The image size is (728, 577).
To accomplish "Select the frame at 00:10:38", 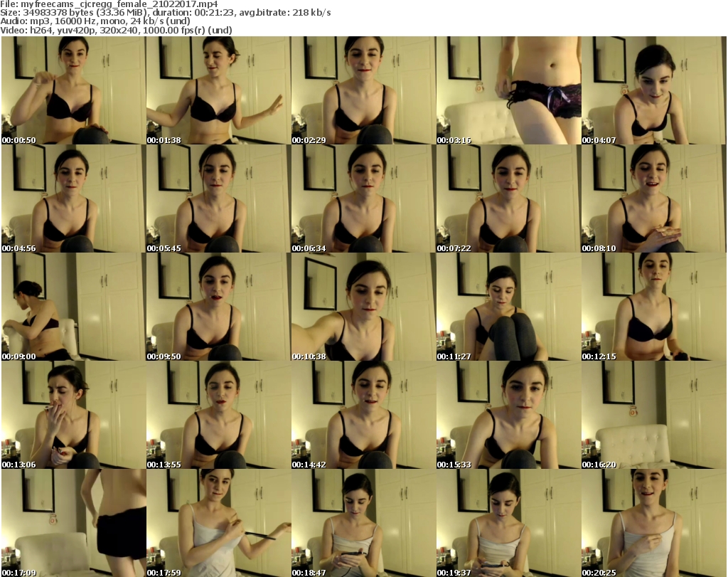I will pyautogui.click(x=363, y=307).
